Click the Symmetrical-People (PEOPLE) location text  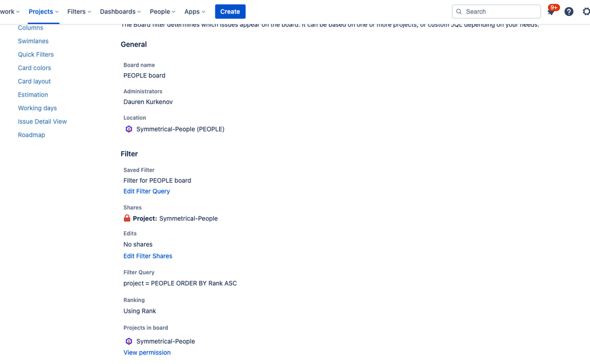[x=180, y=129]
